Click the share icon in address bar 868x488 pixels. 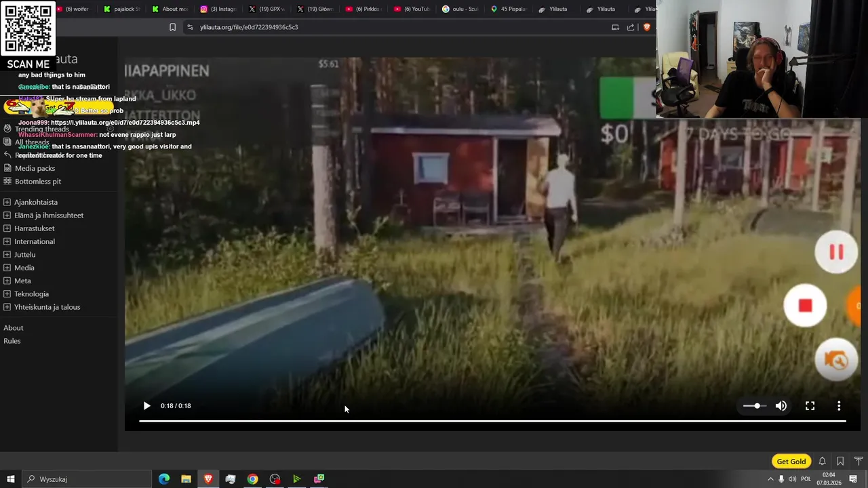point(631,27)
